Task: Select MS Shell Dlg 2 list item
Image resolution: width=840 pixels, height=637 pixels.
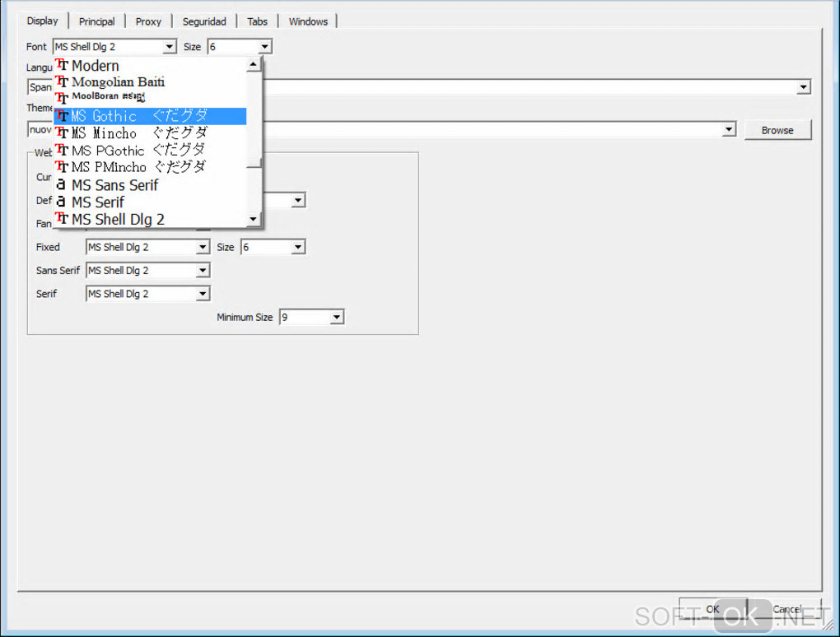Action: point(150,219)
